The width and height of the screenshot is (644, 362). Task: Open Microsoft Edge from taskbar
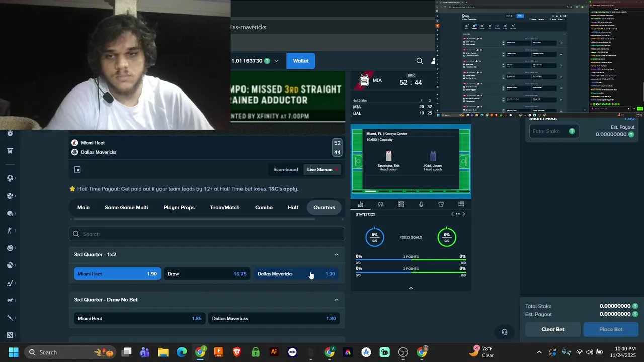coord(182,352)
